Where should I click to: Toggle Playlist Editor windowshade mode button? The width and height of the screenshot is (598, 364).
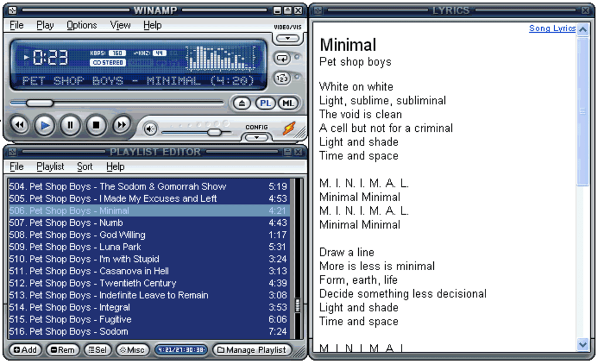[x=288, y=152]
